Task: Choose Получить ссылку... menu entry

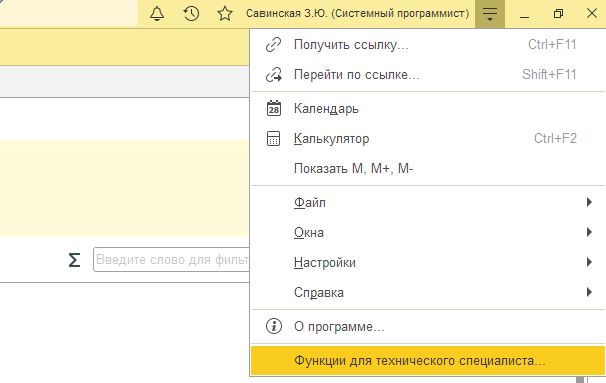Action: pos(428,44)
